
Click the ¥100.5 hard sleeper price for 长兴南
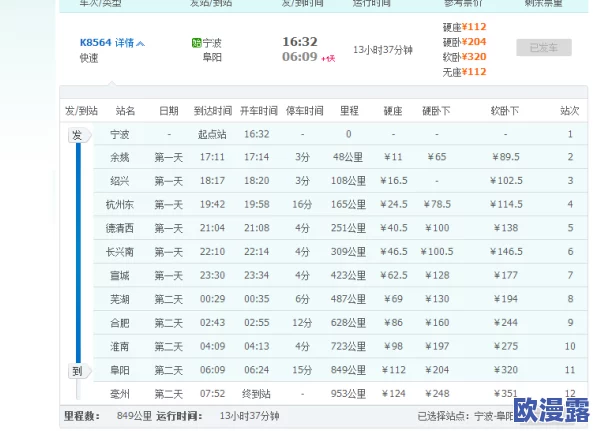[x=437, y=252]
